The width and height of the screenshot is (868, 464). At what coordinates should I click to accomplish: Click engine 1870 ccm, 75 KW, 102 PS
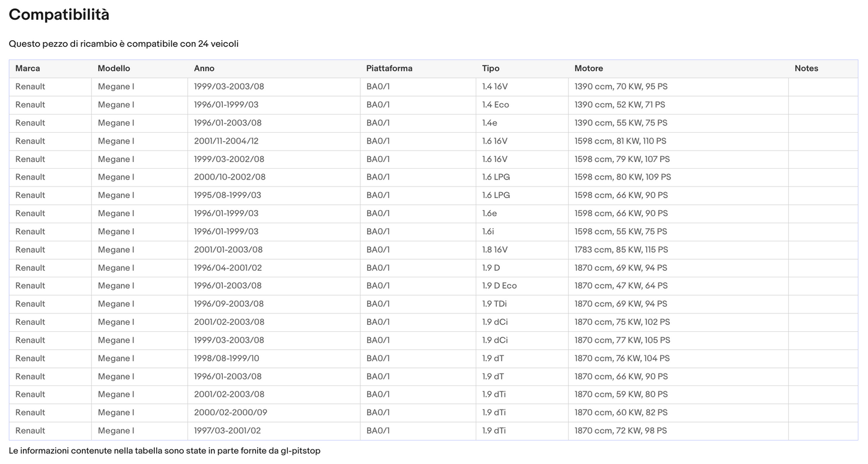click(x=622, y=322)
